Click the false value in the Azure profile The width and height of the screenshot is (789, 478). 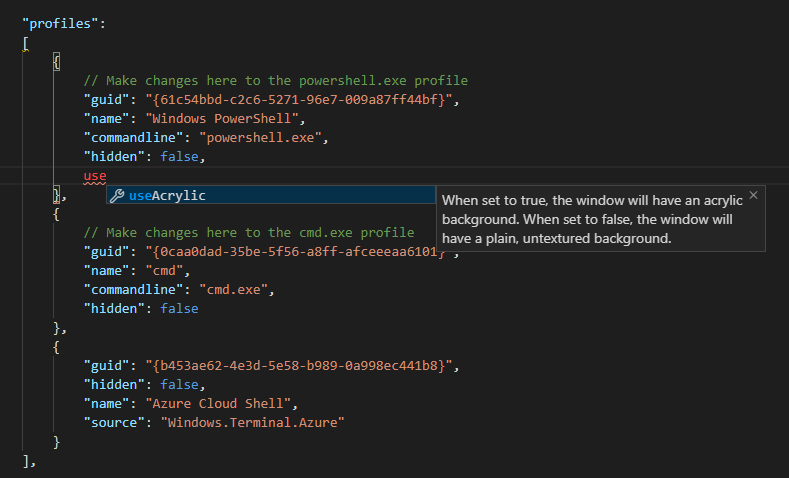pyautogui.click(x=179, y=385)
